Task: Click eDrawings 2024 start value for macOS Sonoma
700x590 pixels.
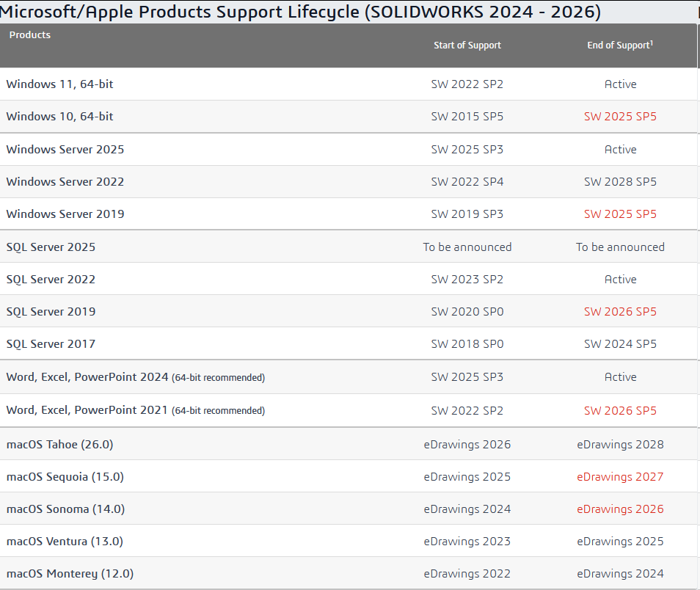Action: pos(467,509)
